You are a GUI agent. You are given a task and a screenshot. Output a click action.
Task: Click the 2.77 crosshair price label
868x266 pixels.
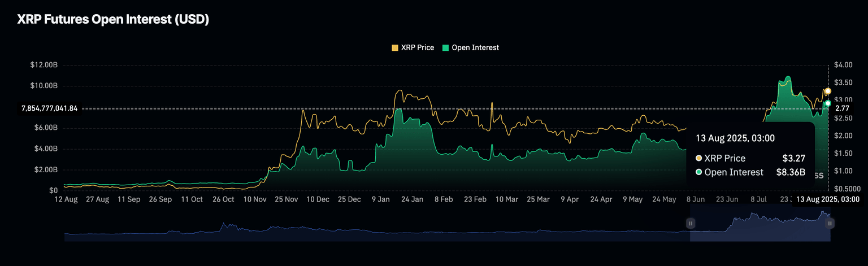coord(842,108)
